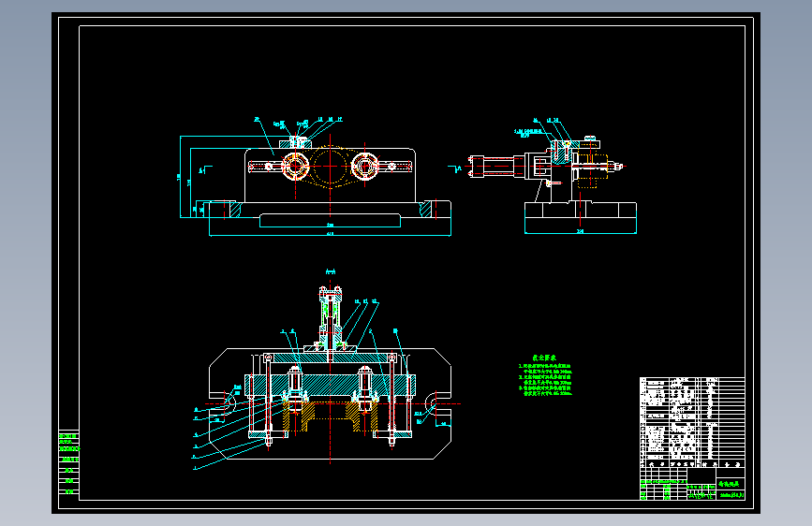Click the yellow dashed workpiece outline in front view
Screen dimensions: 812x526
[x=331, y=167]
